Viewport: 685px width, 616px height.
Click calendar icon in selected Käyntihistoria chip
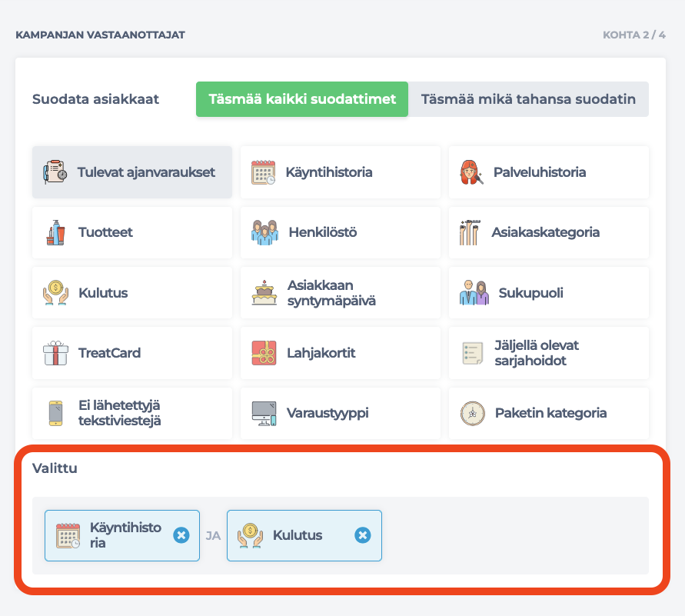tap(68, 535)
